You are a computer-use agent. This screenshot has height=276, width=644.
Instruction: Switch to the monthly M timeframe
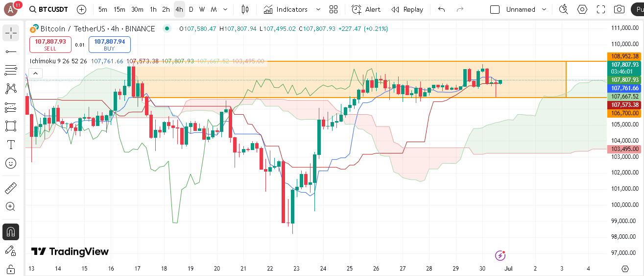[x=214, y=9]
